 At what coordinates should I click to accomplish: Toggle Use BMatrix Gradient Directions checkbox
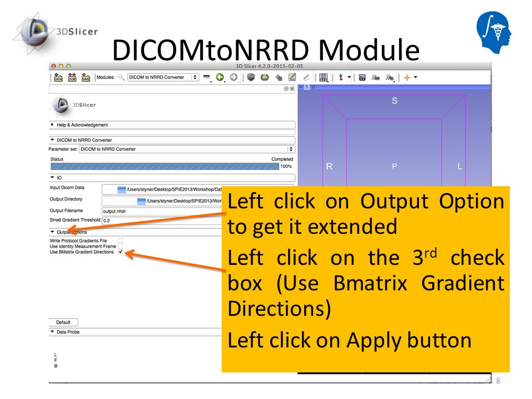[120, 252]
